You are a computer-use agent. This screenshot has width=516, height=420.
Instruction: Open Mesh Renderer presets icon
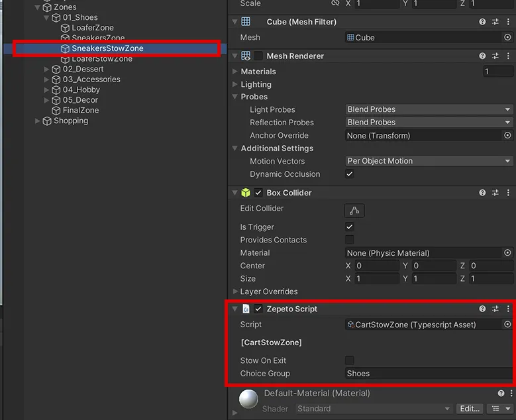(x=495, y=56)
